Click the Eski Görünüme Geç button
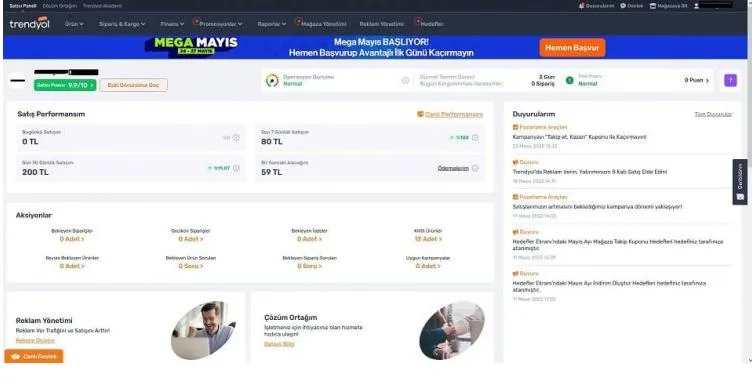 click(x=133, y=85)
